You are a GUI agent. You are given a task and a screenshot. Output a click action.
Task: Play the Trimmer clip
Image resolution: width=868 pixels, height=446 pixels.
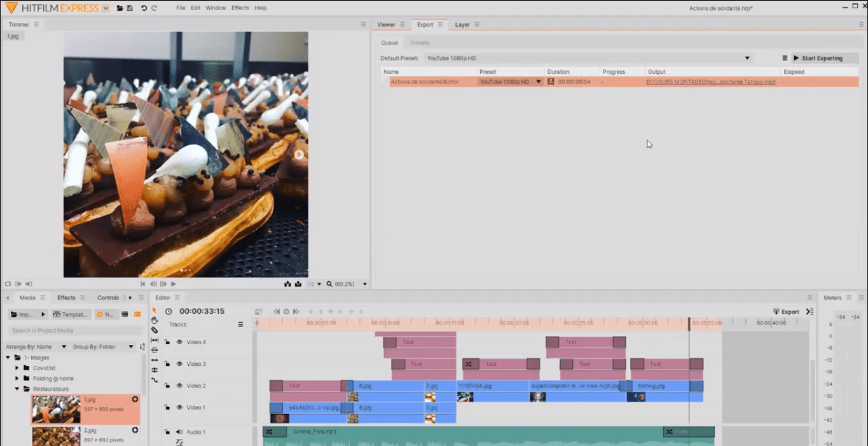[x=174, y=284]
